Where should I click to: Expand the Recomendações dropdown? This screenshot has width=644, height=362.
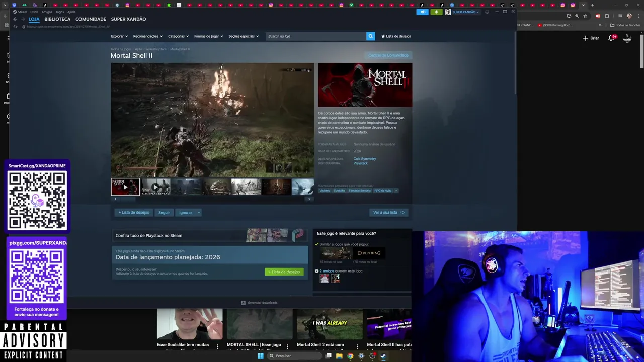click(147, 36)
